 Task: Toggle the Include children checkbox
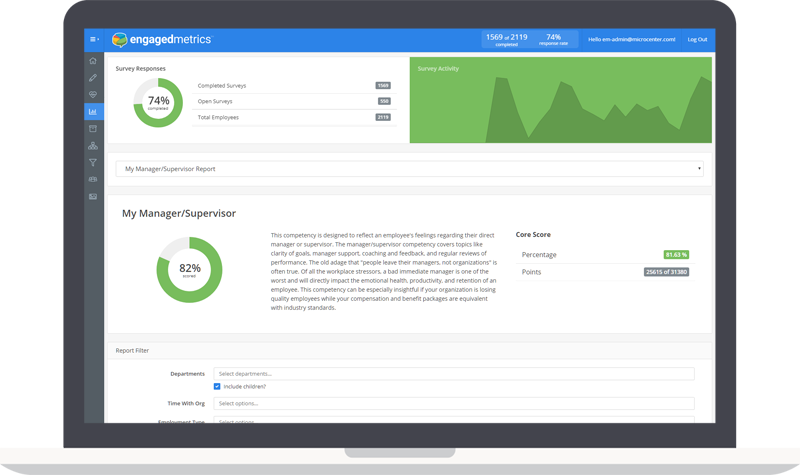point(217,387)
